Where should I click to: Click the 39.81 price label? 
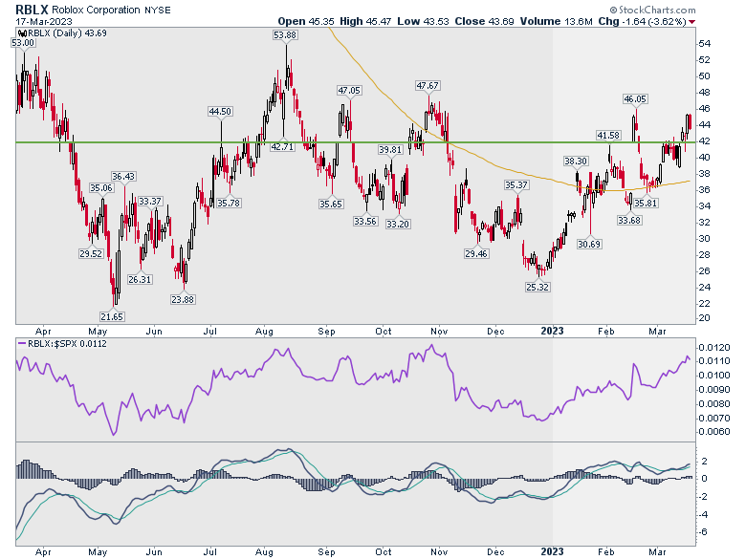[x=390, y=149]
